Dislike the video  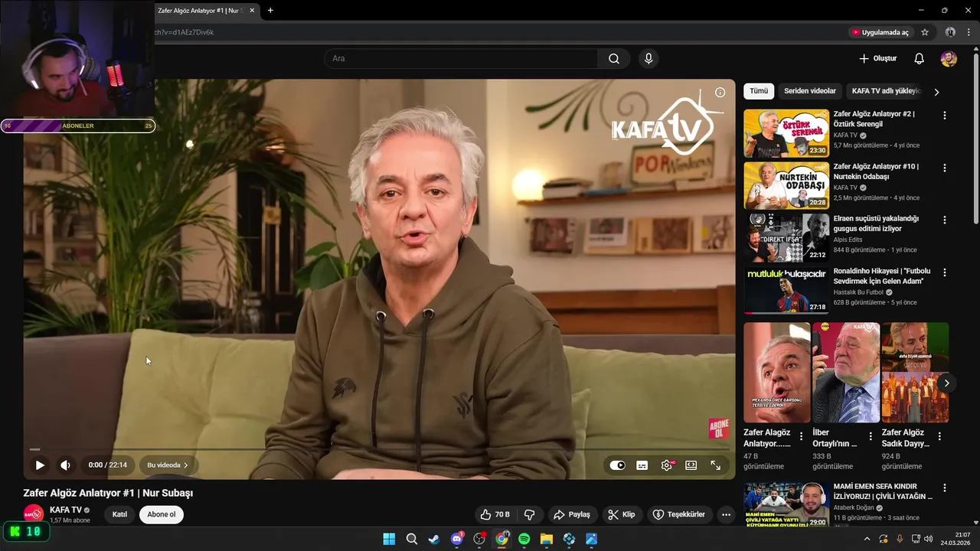click(x=530, y=515)
